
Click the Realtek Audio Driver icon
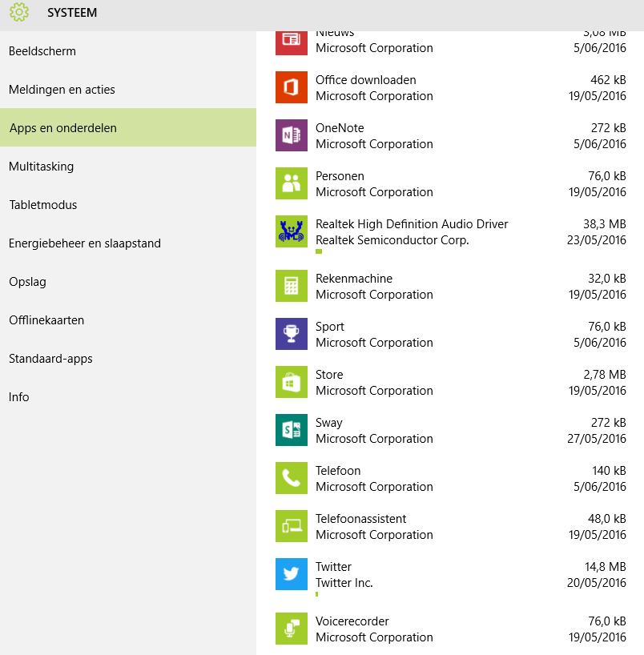click(x=292, y=231)
